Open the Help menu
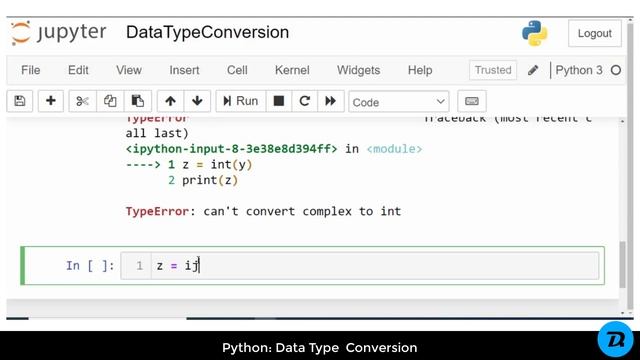The height and width of the screenshot is (360, 640). point(420,70)
